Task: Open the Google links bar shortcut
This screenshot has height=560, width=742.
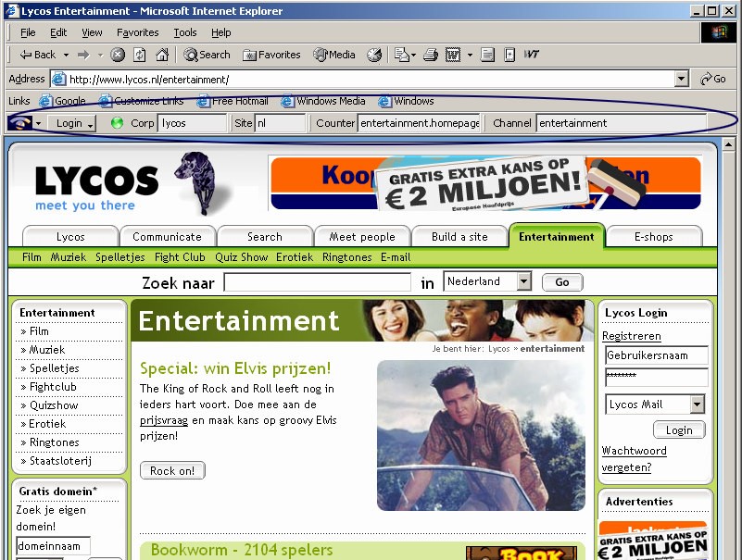Action: point(62,101)
